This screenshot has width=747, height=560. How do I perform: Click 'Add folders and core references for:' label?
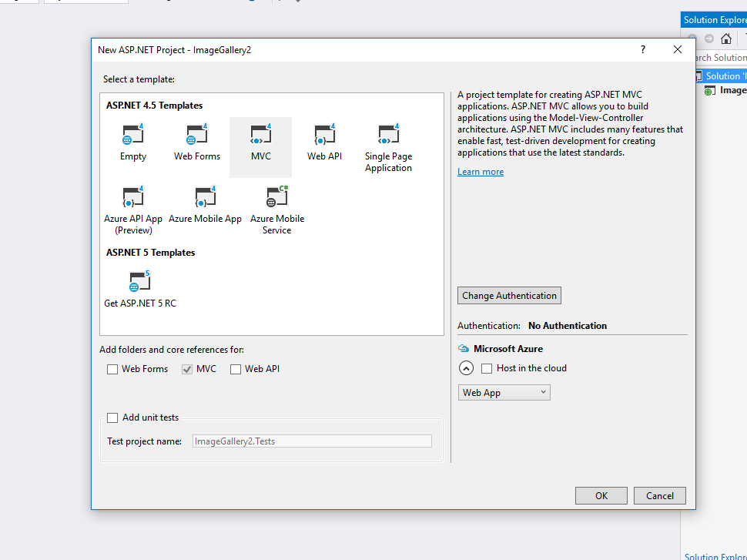coord(172,350)
